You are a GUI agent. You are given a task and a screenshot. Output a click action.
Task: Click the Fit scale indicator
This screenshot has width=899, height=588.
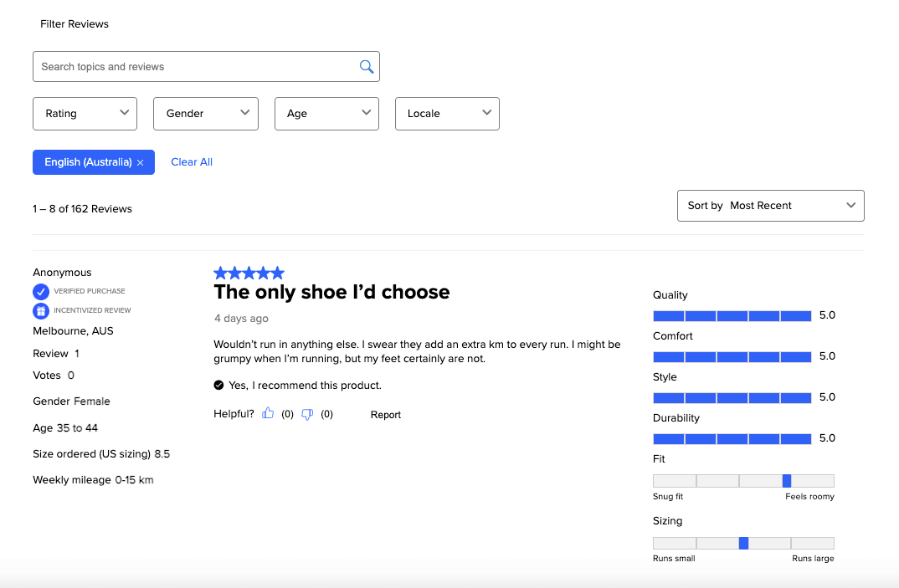[x=786, y=481]
